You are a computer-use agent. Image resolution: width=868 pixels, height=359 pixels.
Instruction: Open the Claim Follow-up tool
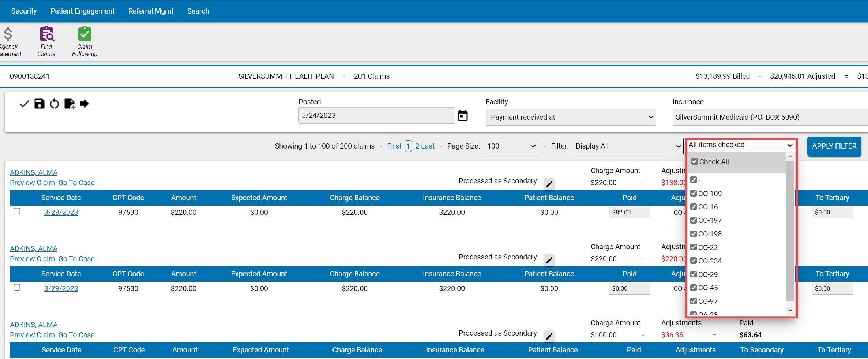pyautogui.click(x=84, y=40)
